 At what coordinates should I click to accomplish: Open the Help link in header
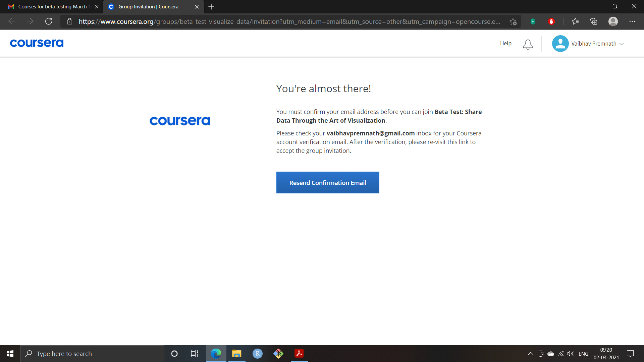tap(505, 43)
